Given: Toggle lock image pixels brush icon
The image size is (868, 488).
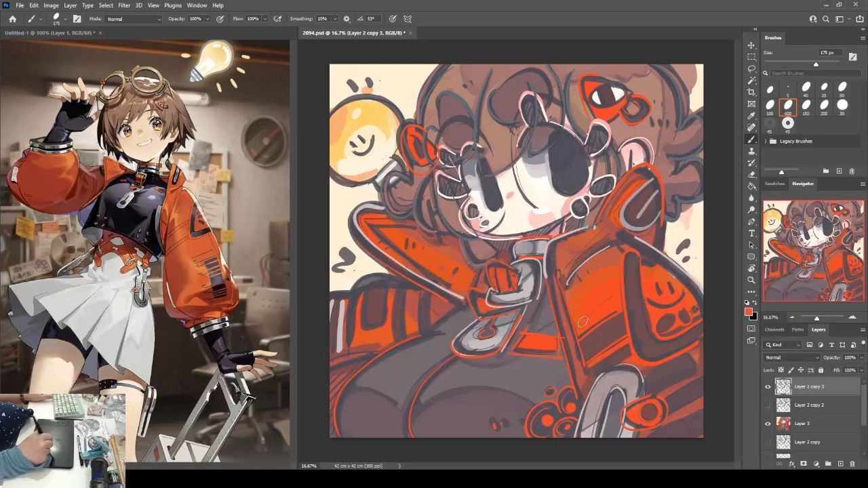Looking at the screenshot, I should (791, 370).
